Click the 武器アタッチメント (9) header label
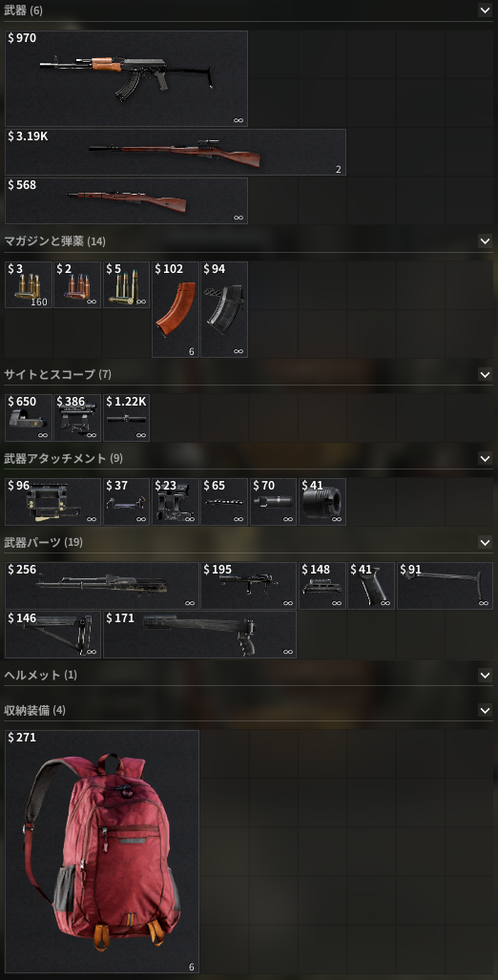This screenshot has height=980, width=498. [64, 458]
